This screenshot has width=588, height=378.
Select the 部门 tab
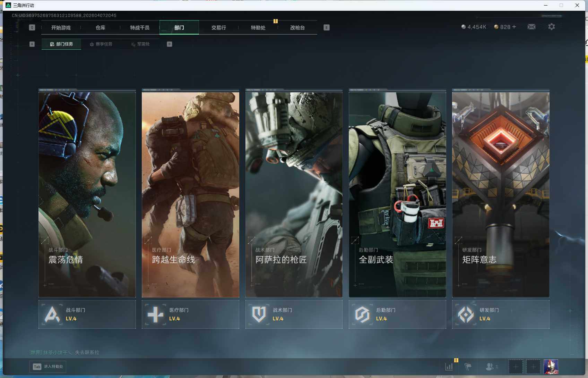coord(179,27)
